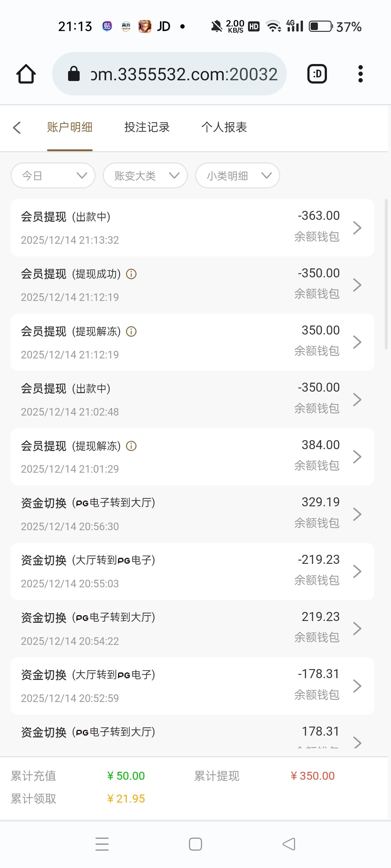
Task: Tap info icon on 384.00 提现解冻 entry
Action: tap(131, 446)
